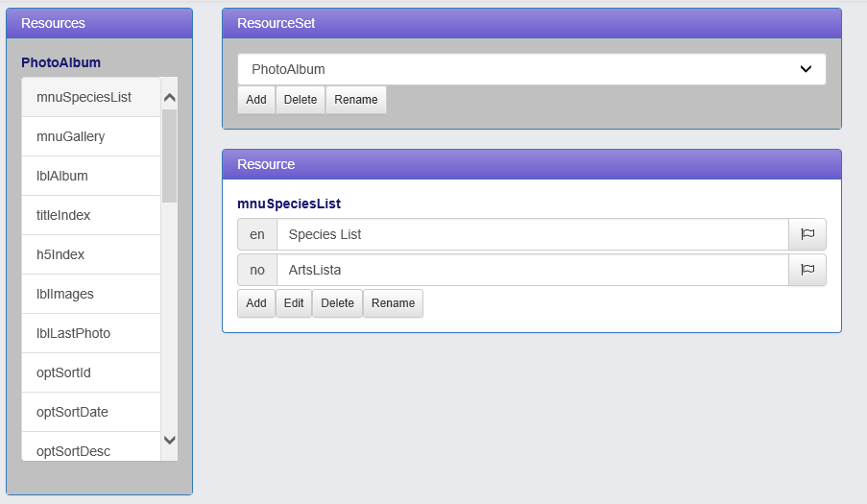Select lblAlbum in the resource list
Screen dimensions: 867x504
coord(91,176)
